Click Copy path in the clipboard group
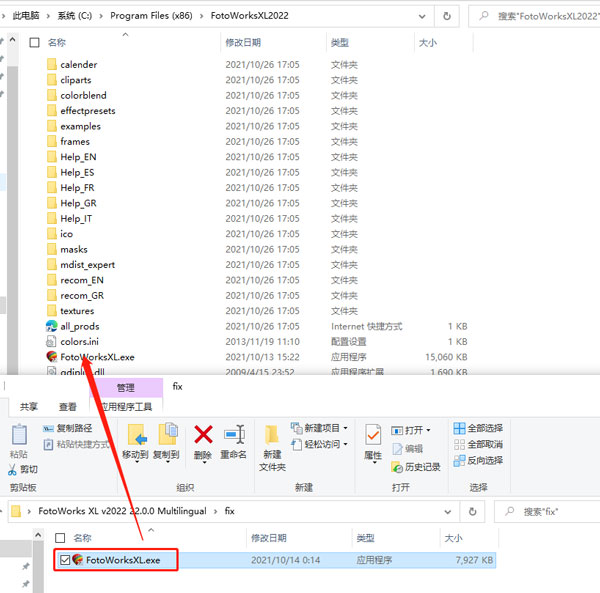 tap(67, 428)
